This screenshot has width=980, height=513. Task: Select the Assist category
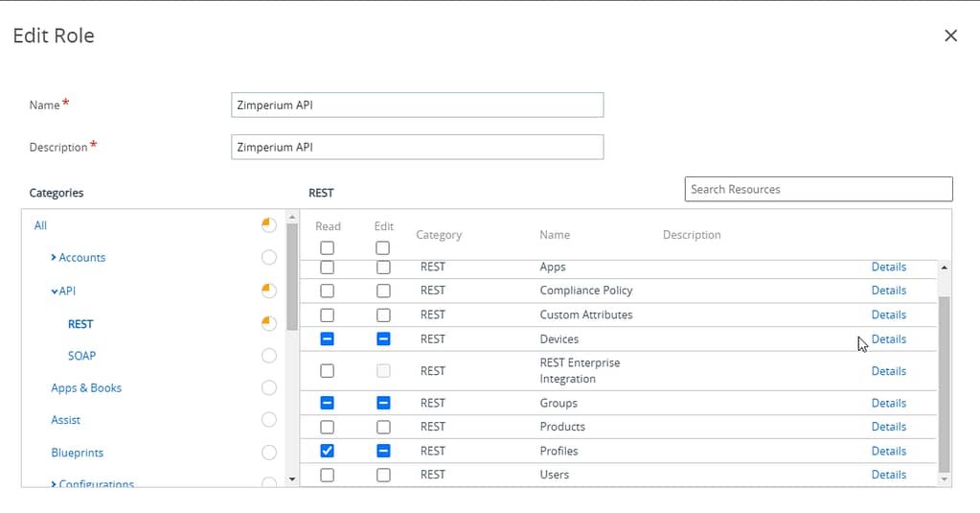[66, 420]
